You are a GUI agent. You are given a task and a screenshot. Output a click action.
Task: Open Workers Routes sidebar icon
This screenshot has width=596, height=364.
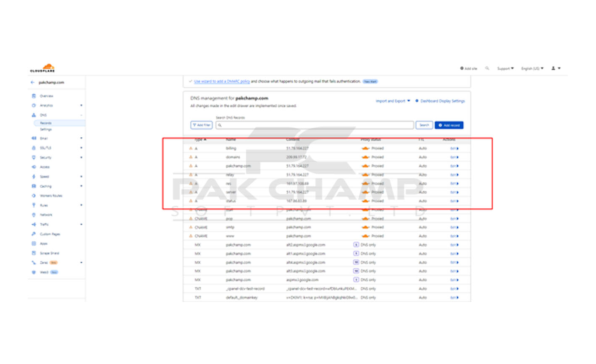34,196
